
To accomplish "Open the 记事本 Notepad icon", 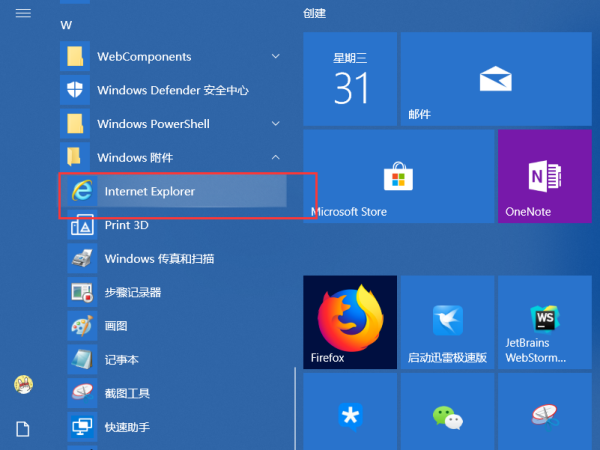I will pyautogui.click(x=82, y=360).
